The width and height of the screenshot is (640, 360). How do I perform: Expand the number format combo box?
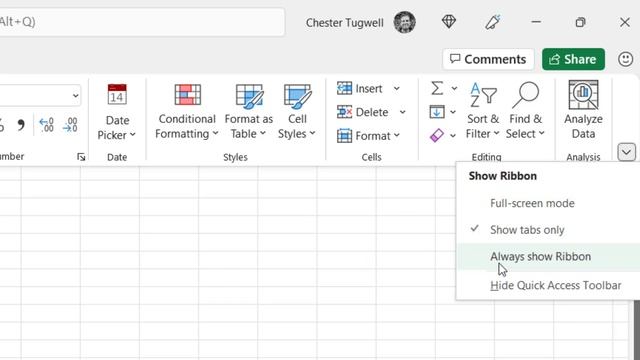[76, 96]
